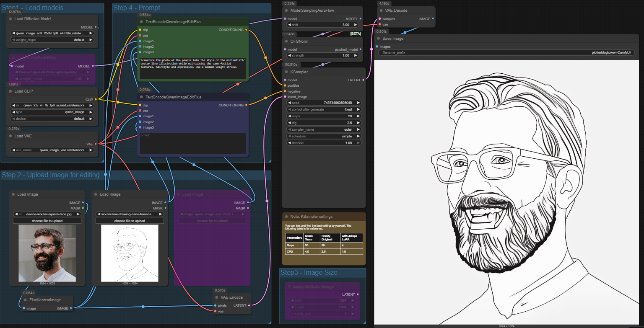The image size is (644, 328).
Task: Decrease steps with the left arrow
Action: 289,116
